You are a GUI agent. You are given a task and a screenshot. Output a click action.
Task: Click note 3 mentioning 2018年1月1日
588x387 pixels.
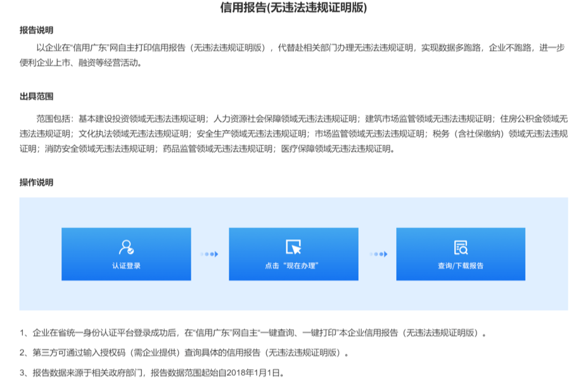tap(152, 372)
